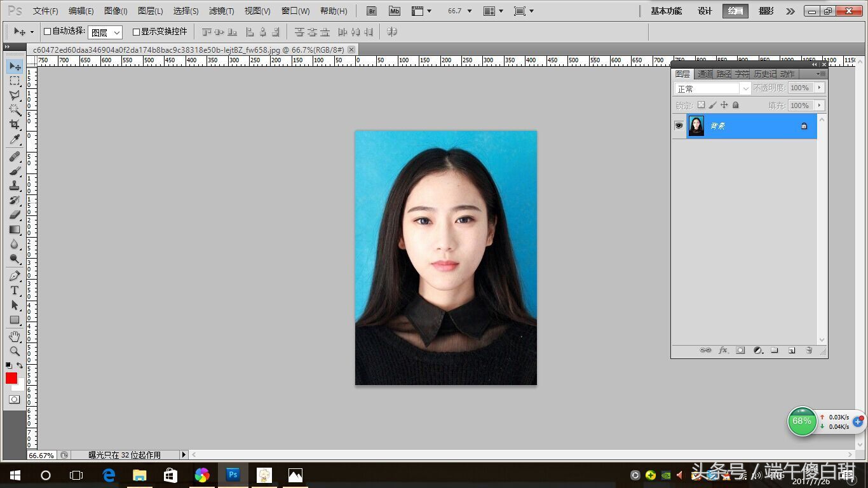Click the Delete layer trash icon
The image size is (868, 488).
[x=809, y=350]
